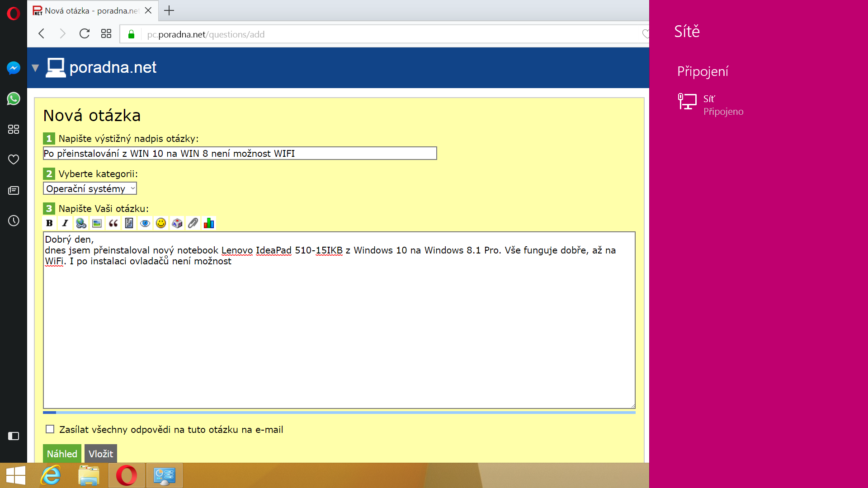Toggle bold text formatting
868x488 pixels.
pos(49,223)
